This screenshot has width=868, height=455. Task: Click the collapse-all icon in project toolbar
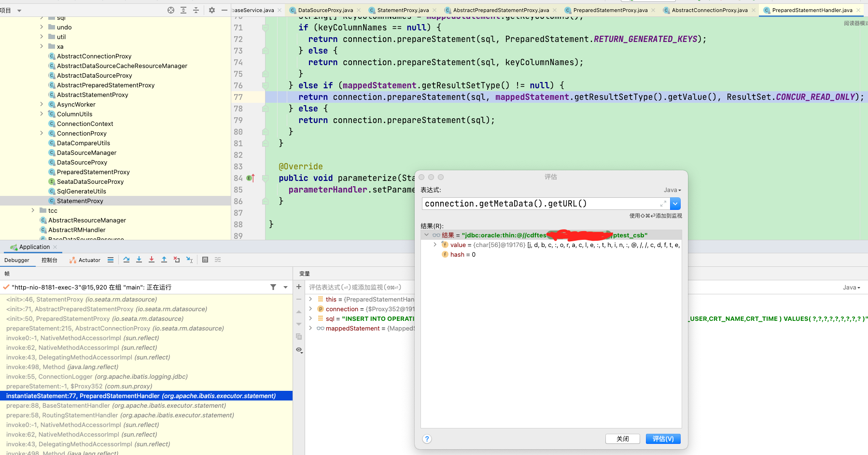195,9
